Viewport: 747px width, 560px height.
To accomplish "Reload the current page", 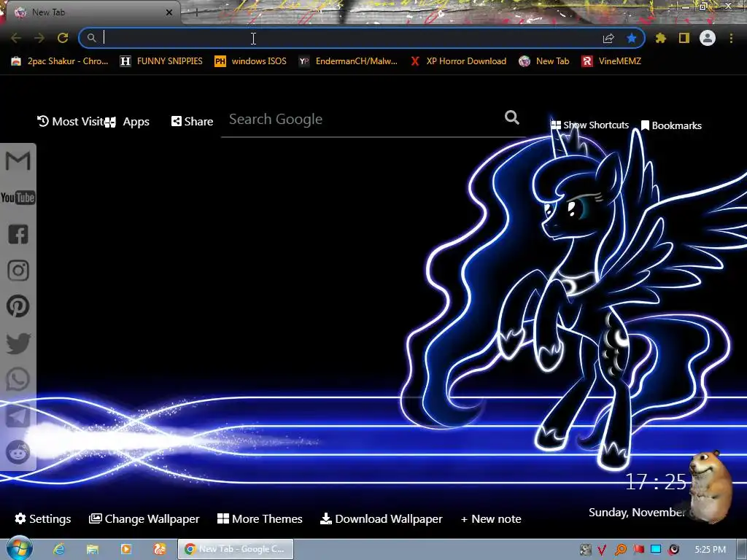I will coord(63,38).
